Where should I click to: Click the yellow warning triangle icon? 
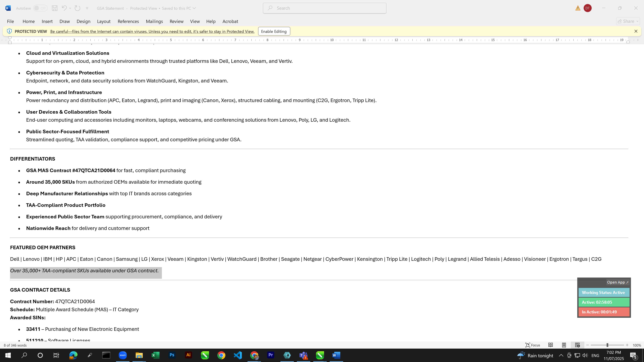(578, 8)
